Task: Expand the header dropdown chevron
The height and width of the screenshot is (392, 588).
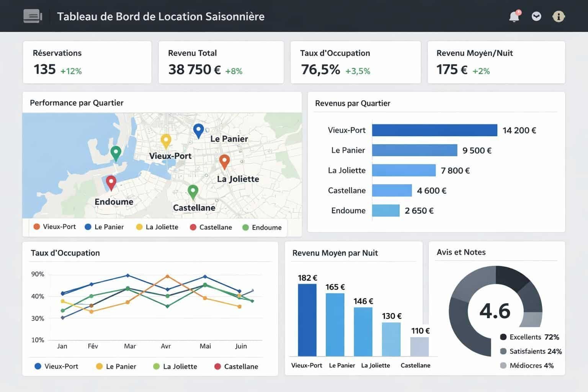Action: click(536, 16)
